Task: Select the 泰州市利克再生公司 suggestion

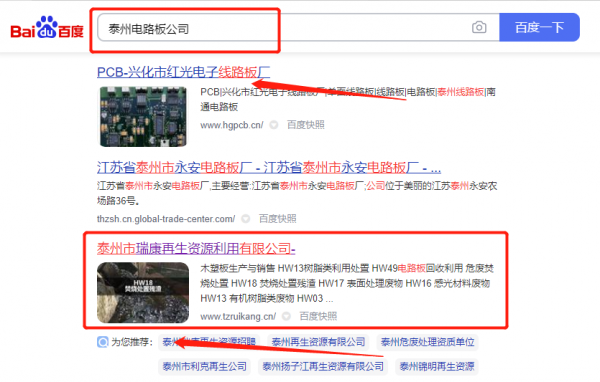Action: (x=204, y=366)
